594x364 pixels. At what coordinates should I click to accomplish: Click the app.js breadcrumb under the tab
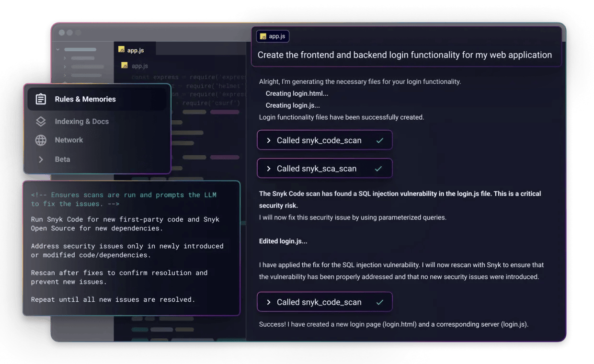coord(139,66)
